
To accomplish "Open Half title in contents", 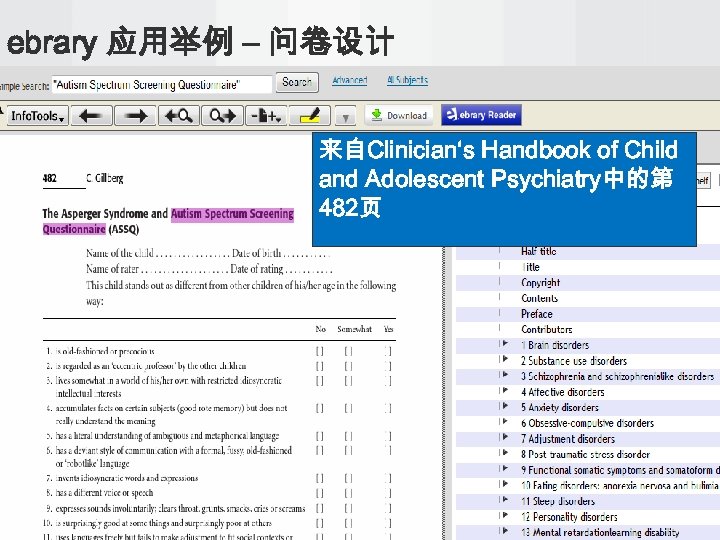I will click(x=539, y=252).
